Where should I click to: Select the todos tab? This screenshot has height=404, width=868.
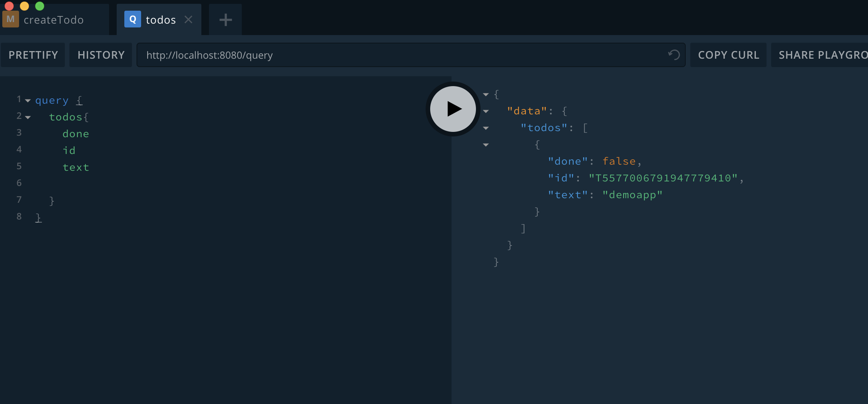click(x=159, y=20)
